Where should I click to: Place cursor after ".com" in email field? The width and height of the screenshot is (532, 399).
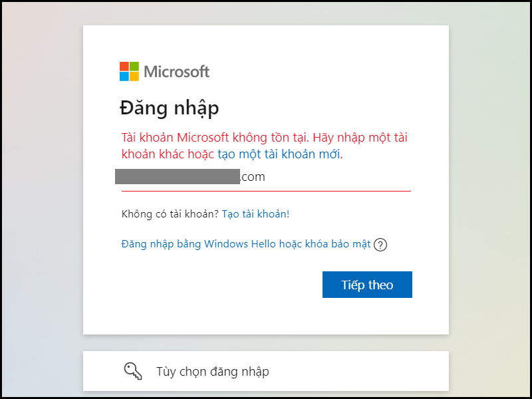click(267, 177)
